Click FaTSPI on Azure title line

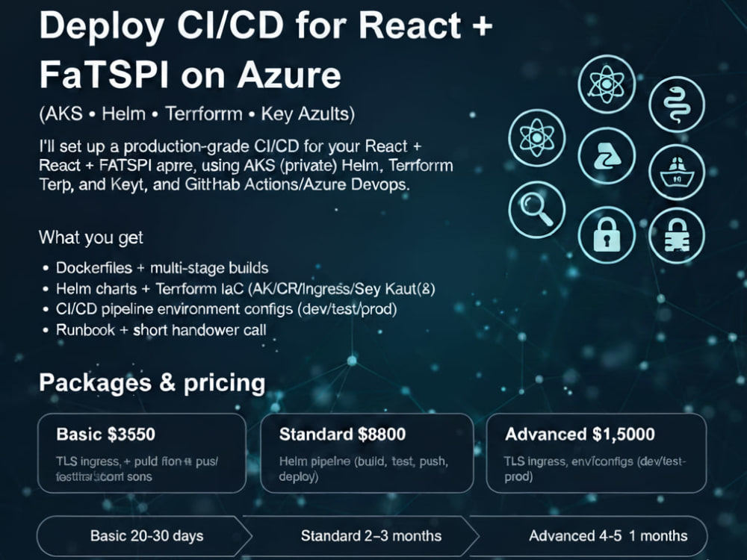pos(190,75)
